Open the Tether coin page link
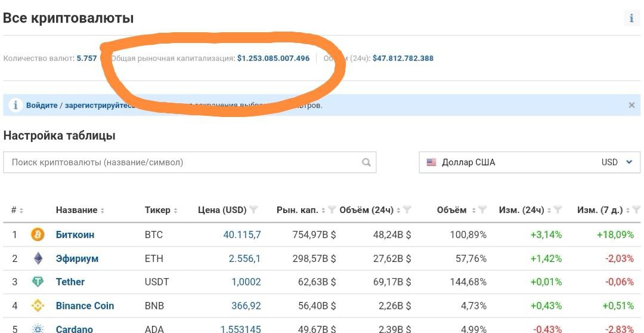 pyautogui.click(x=70, y=282)
